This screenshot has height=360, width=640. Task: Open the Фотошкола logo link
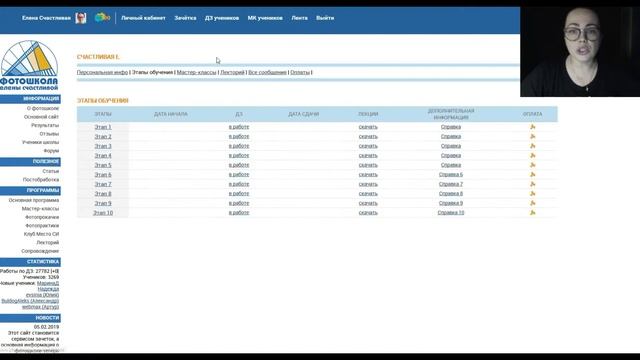(29, 65)
